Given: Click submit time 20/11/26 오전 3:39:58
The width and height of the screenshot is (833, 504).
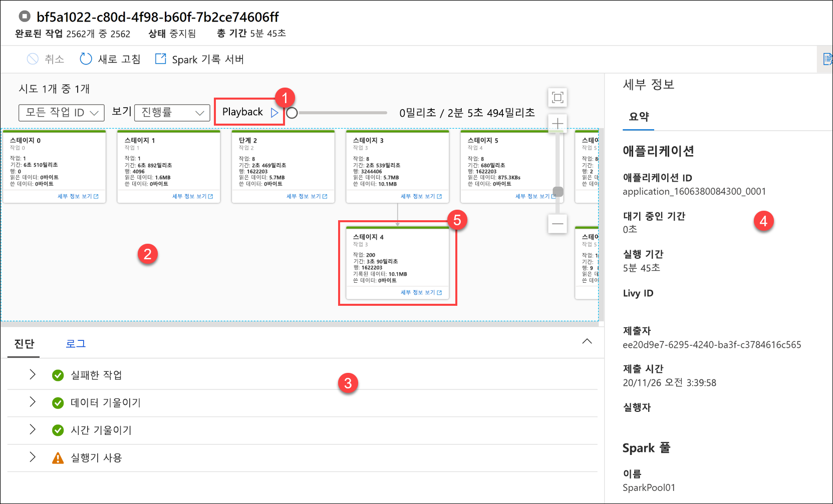Looking at the screenshot, I should (x=670, y=383).
